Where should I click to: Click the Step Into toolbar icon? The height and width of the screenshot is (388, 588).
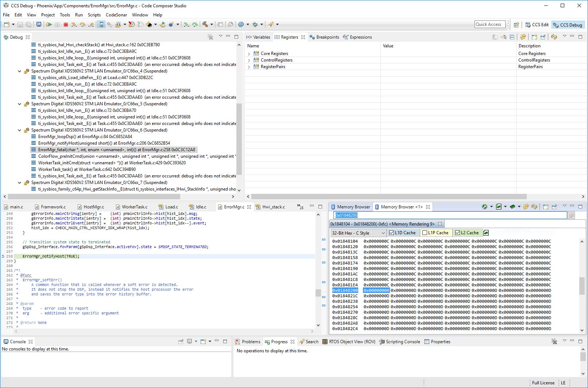tap(74, 25)
